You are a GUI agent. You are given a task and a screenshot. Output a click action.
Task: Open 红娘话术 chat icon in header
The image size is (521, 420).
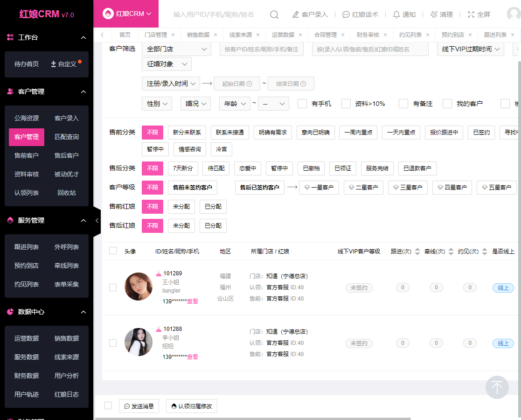tap(346, 14)
